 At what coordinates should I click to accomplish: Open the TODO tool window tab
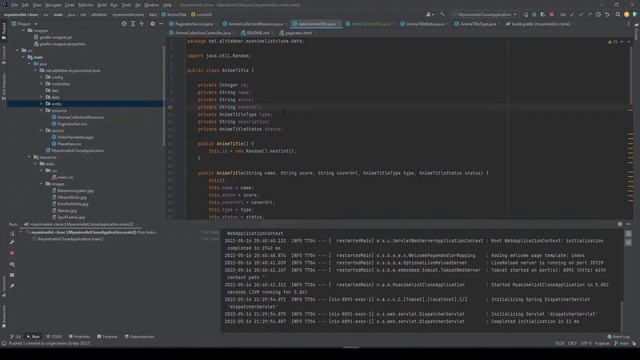point(54,337)
